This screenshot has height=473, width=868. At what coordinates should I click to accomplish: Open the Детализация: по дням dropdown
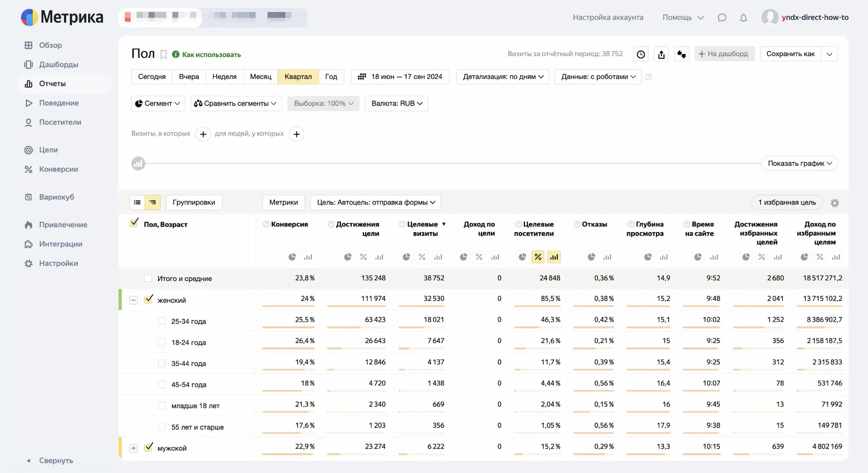tap(503, 77)
